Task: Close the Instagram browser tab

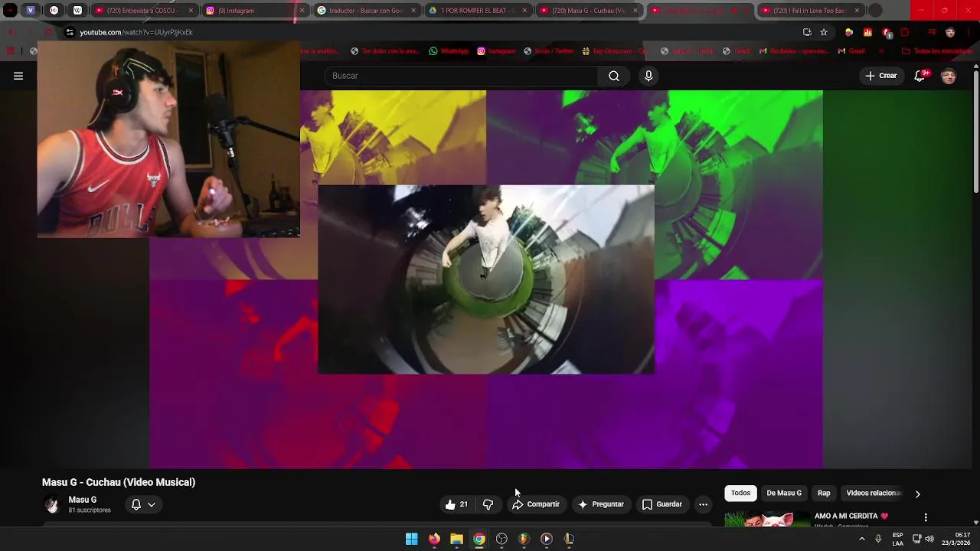Action: click(302, 11)
